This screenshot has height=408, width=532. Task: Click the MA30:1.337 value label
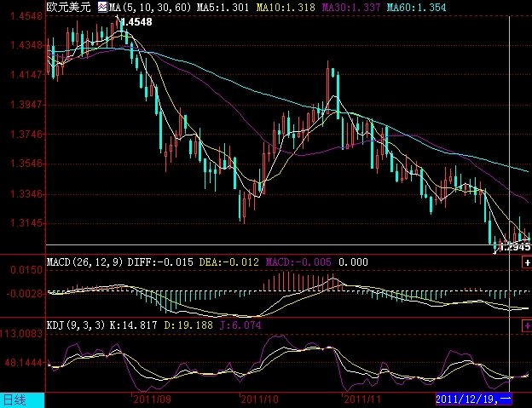pos(351,7)
